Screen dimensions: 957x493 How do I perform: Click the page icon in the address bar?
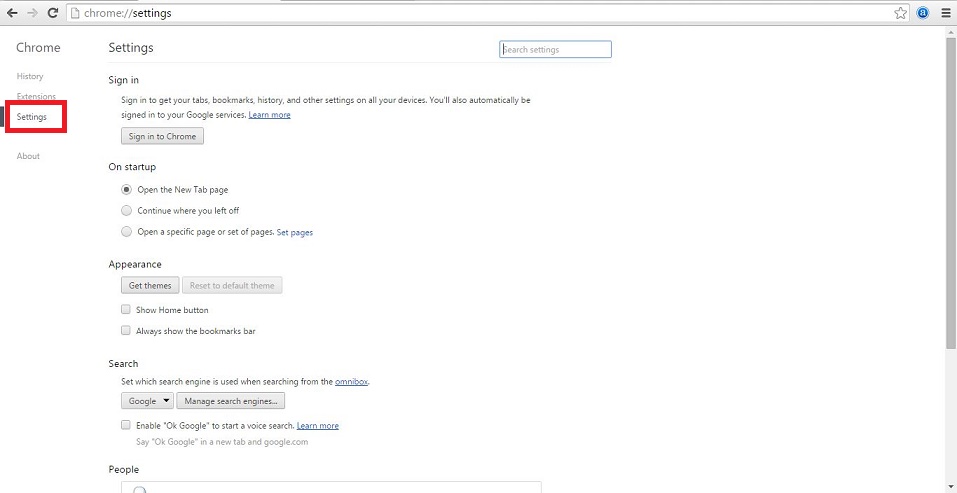pos(75,13)
